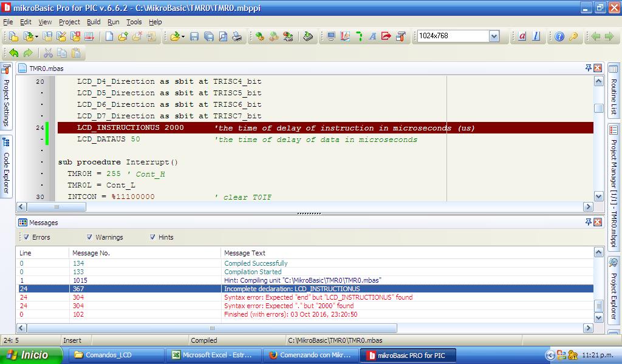Click the New Unit blank page icon
This screenshot has width=622, height=364.
[109, 36]
